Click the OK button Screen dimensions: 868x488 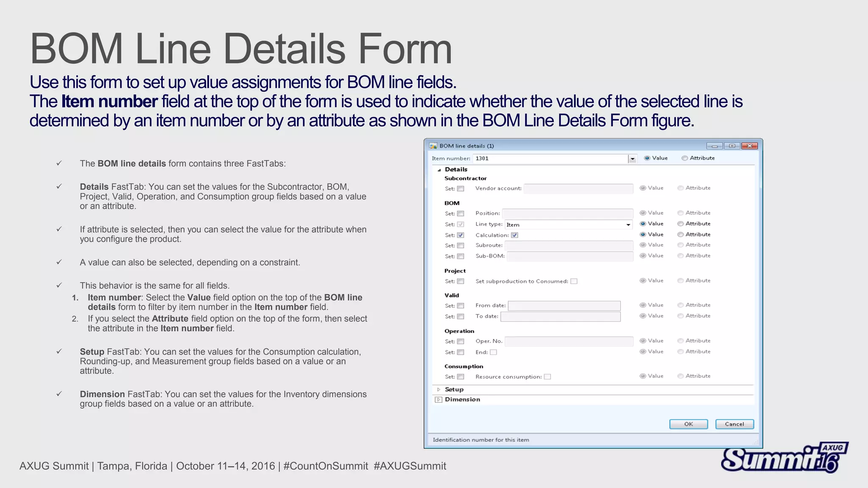(x=688, y=424)
